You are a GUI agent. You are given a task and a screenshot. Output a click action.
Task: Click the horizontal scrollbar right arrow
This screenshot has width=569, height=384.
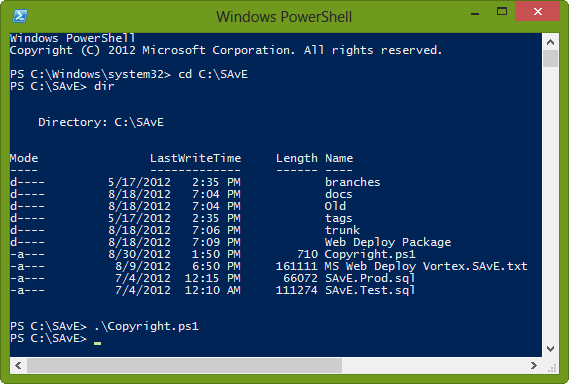tap(533, 365)
